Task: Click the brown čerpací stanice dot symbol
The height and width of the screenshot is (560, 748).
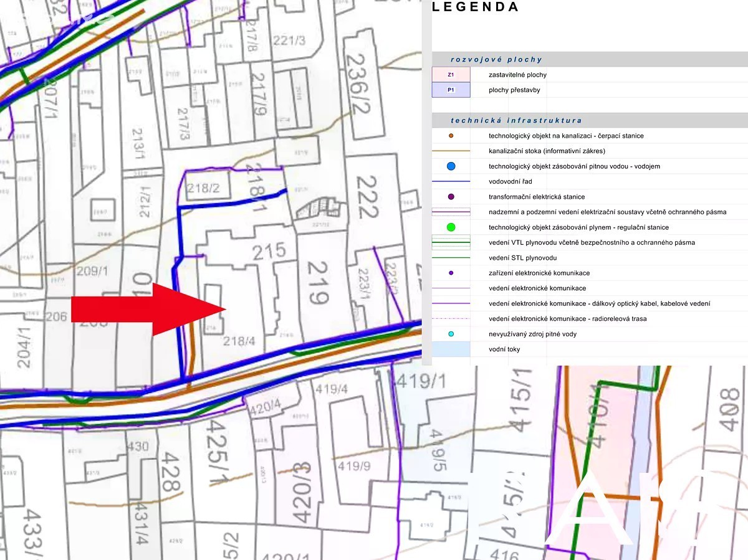Action: pos(451,136)
